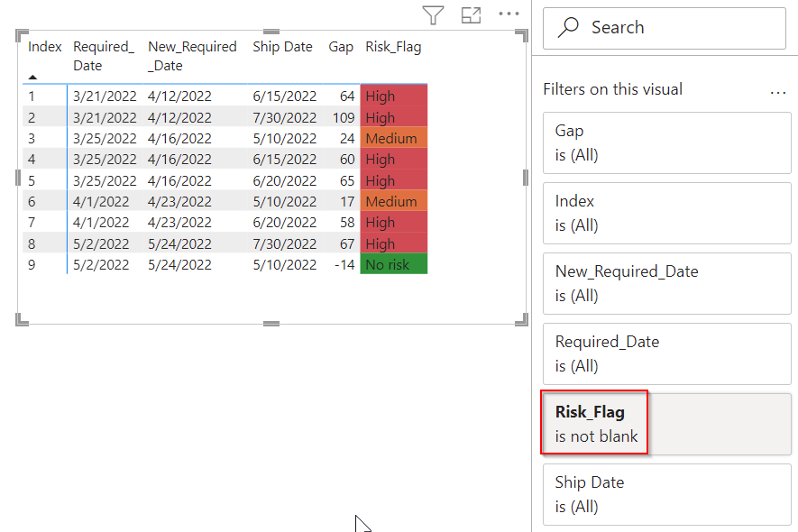Expand the New_Required_Date filter card
This screenshot has height=532, width=798.
(x=666, y=283)
